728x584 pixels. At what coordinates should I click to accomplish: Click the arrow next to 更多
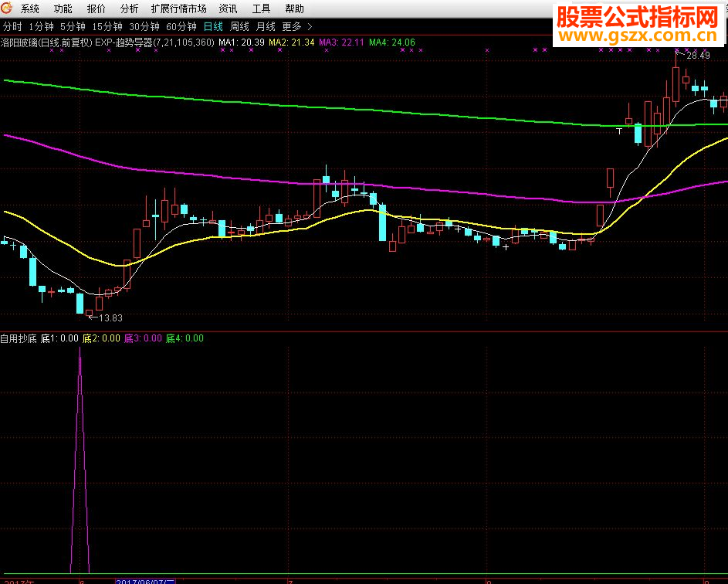310,27
